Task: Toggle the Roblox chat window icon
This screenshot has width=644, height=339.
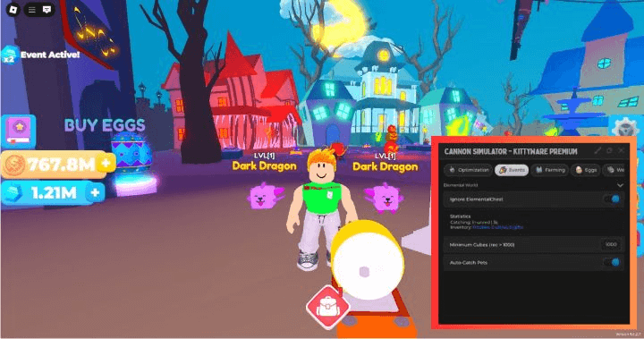Action: (47, 10)
